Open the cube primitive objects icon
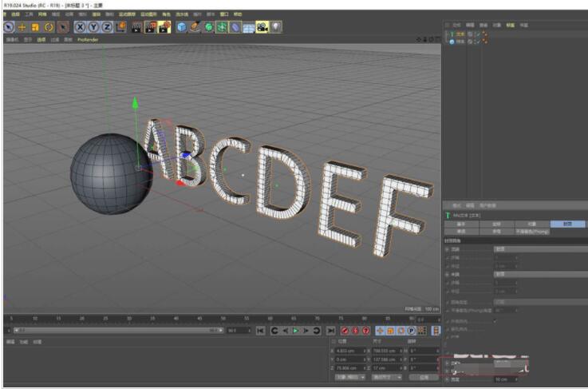 pyautogui.click(x=182, y=27)
